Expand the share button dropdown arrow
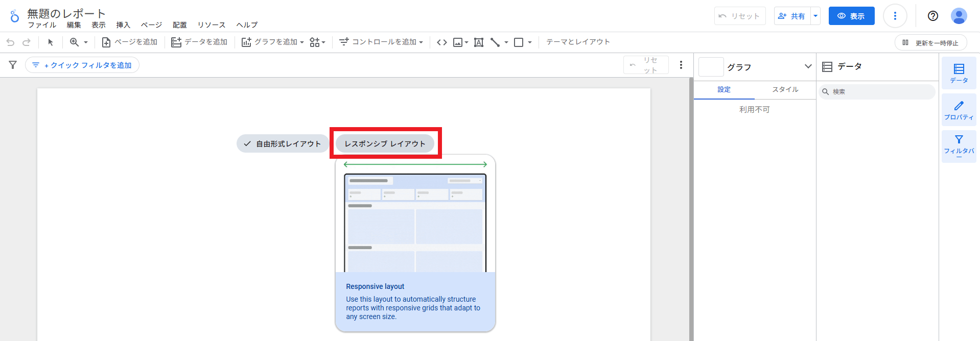 click(x=815, y=16)
